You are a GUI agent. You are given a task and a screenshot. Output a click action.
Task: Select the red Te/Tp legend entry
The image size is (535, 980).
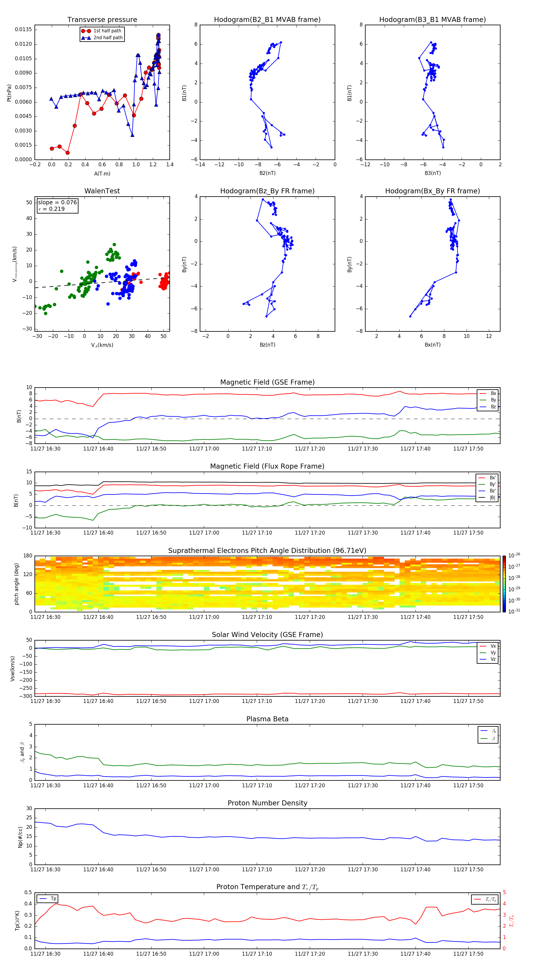coord(485,899)
